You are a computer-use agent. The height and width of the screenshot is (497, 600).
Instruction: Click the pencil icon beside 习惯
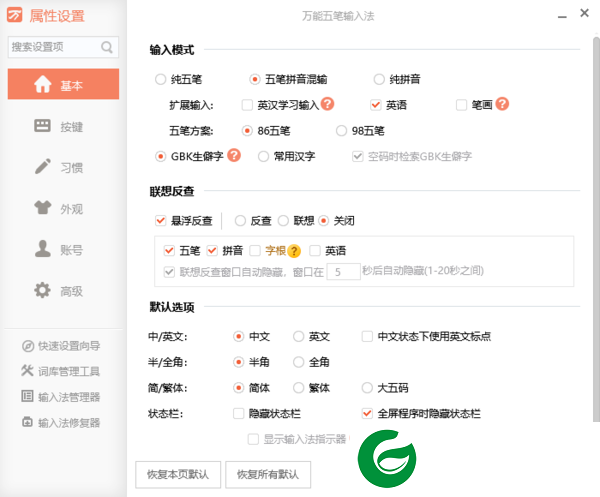coord(42,166)
